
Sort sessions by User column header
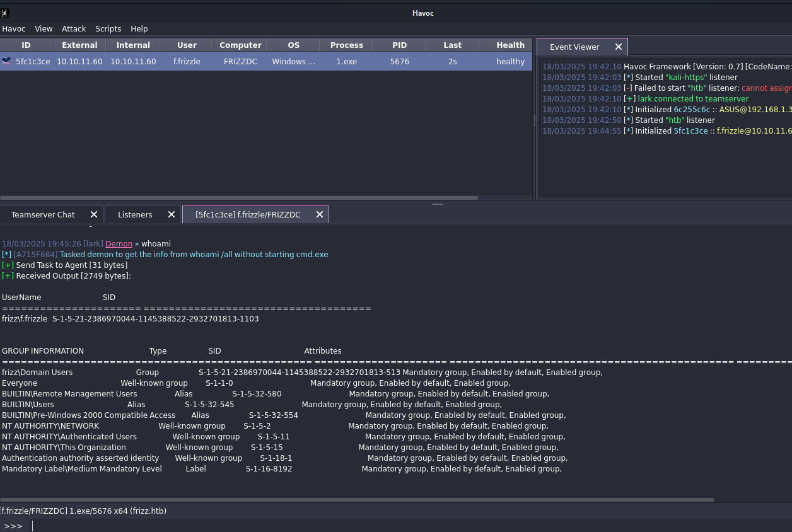coord(187,45)
